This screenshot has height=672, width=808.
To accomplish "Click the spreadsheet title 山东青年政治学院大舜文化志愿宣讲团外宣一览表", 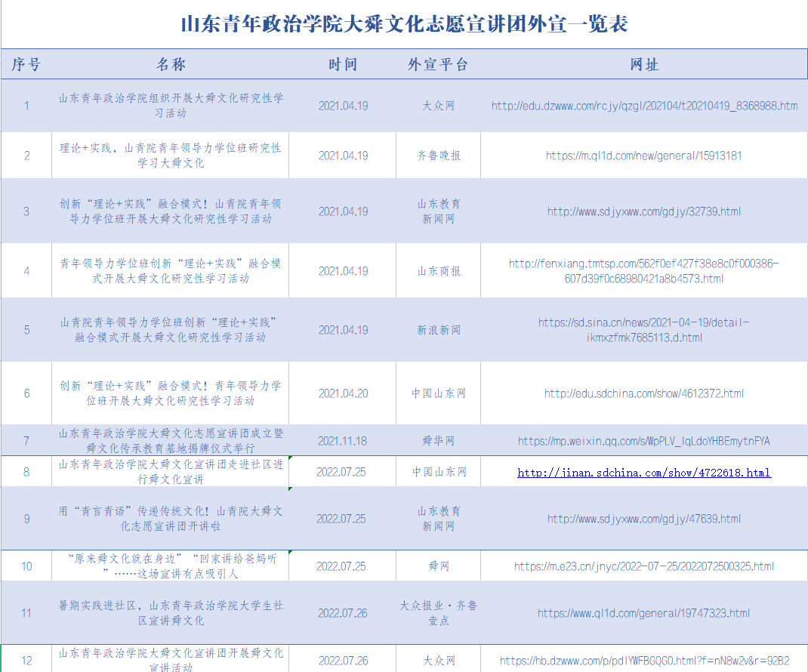I will click(x=404, y=24).
